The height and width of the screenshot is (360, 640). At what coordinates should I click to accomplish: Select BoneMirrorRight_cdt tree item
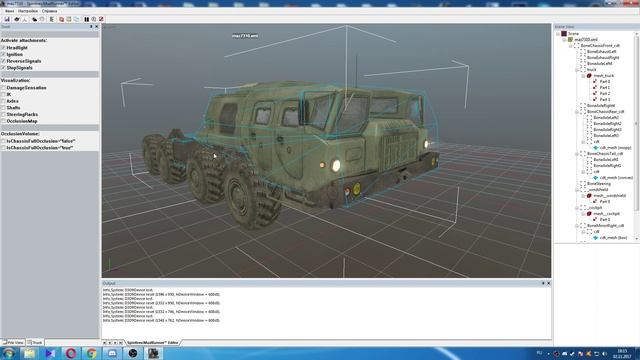click(x=605, y=226)
